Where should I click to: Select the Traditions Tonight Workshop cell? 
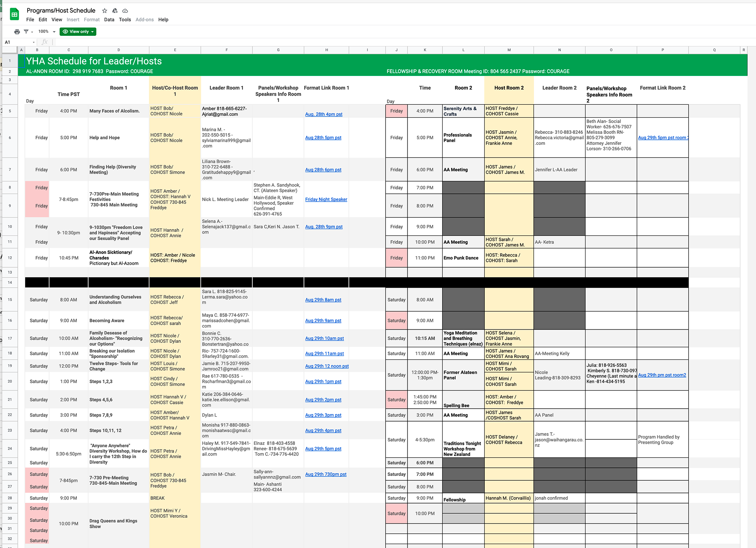tap(463, 440)
